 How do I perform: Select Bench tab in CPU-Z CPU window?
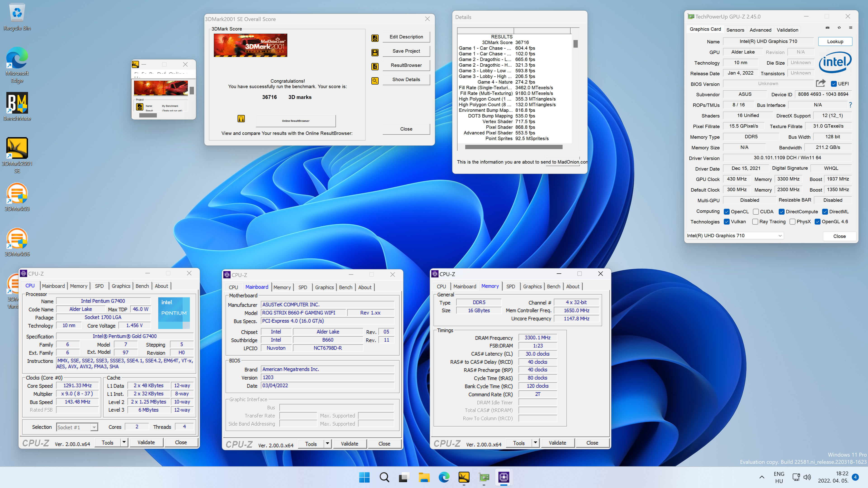click(142, 286)
